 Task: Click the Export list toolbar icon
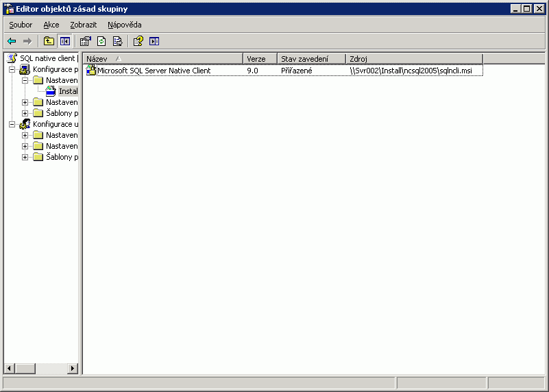click(x=117, y=41)
